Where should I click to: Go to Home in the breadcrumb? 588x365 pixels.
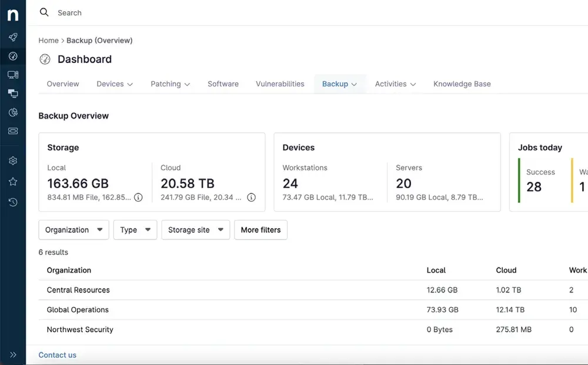[48, 41]
